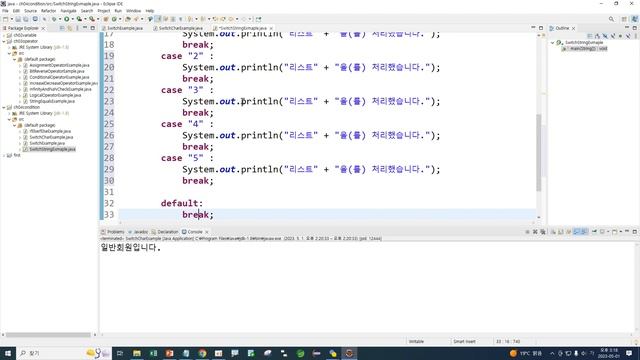
Task: Close the Console tab
Action: 207,232
